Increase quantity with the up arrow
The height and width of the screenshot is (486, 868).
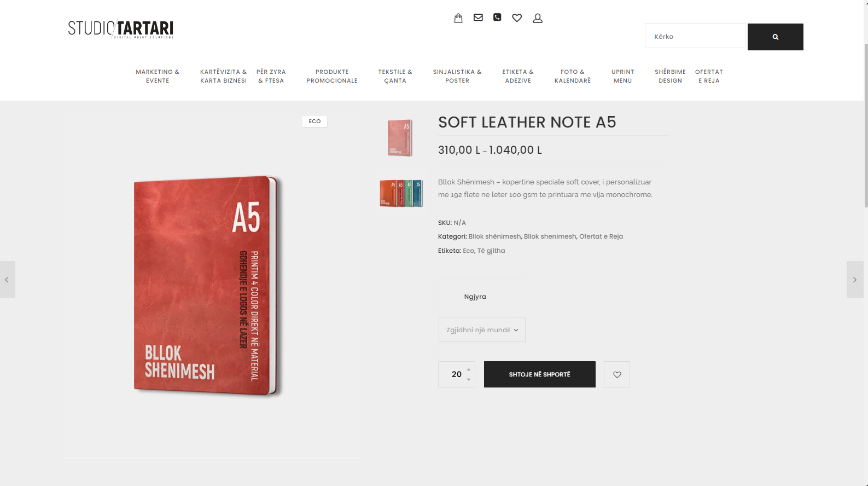point(469,369)
